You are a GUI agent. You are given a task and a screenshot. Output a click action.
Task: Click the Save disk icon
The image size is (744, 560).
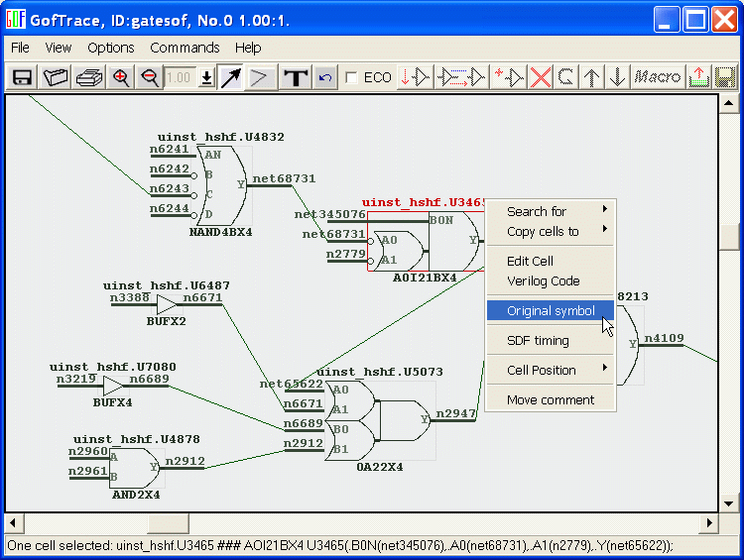(22, 77)
